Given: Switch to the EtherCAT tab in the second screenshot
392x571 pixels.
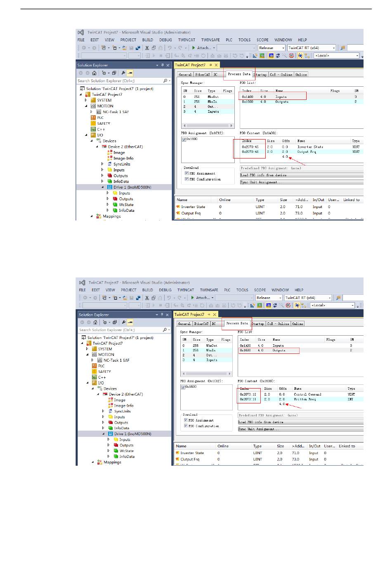Looking at the screenshot, I should (x=201, y=324).
